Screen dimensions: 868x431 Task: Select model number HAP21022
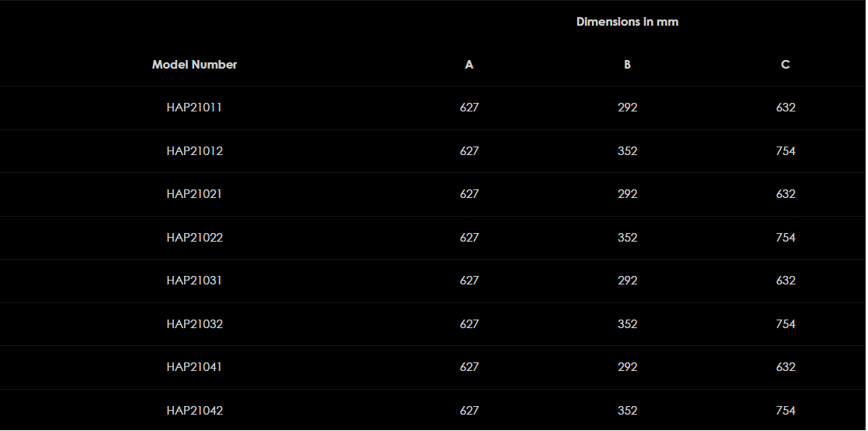point(194,238)
